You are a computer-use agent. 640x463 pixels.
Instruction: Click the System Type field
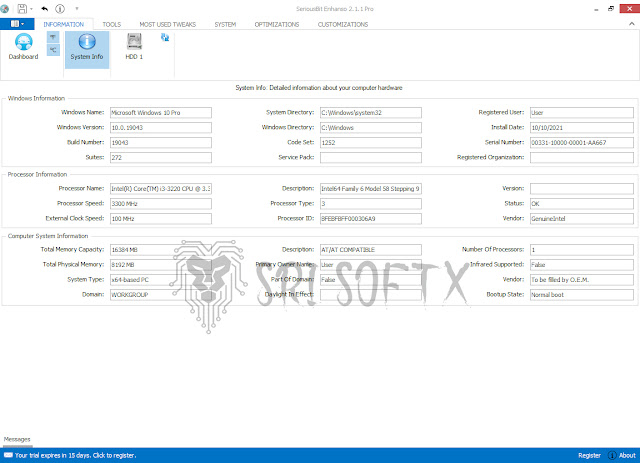[161, 280]
